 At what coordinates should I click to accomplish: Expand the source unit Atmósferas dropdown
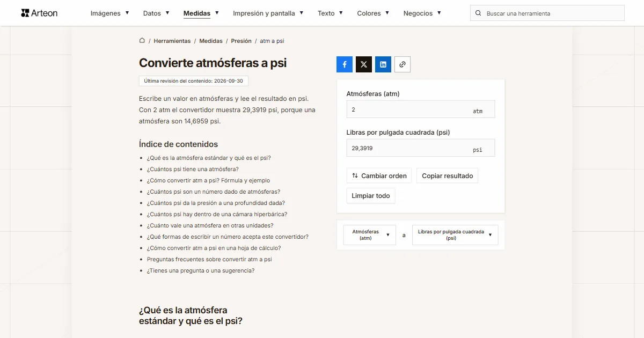click(x=370, y=235)
